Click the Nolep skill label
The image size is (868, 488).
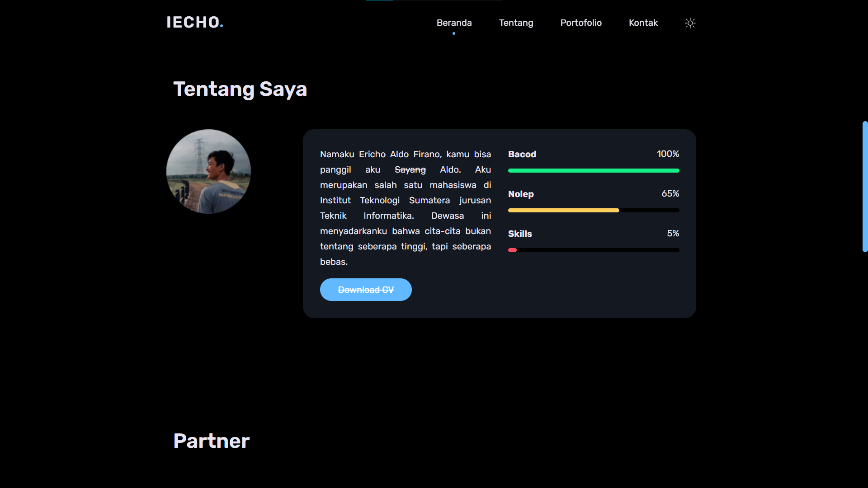point(521,194)
